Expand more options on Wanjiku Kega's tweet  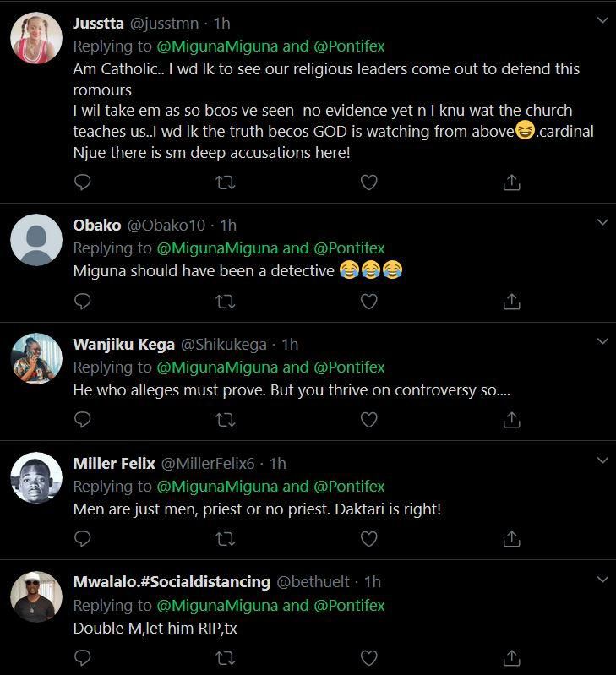(602, 341)
